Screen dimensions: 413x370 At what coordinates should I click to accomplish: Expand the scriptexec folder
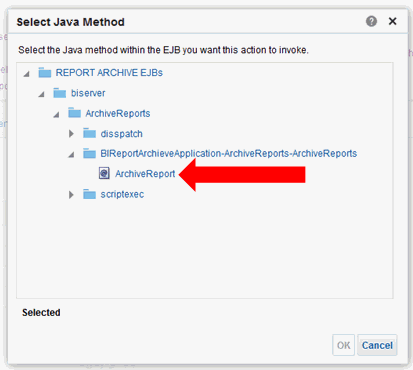71,194
